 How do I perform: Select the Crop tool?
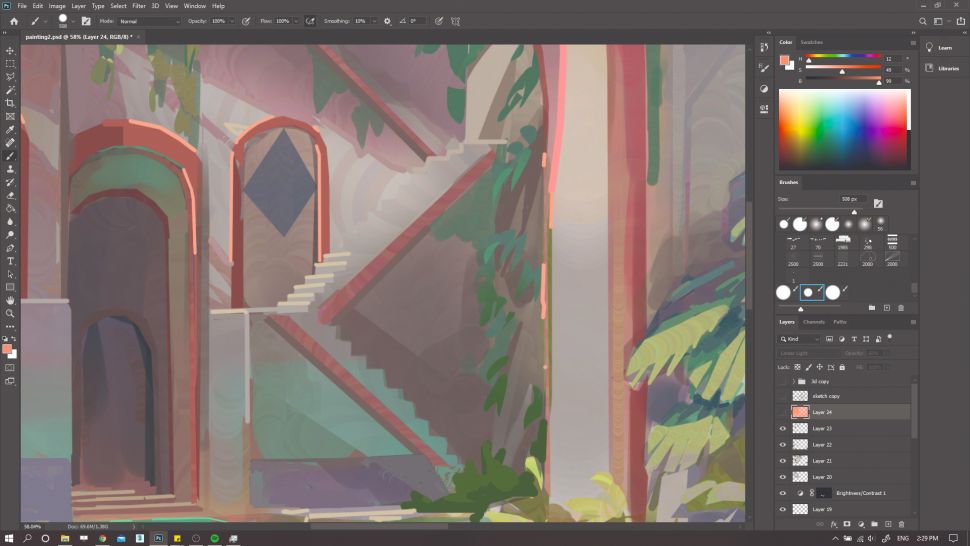11,103
